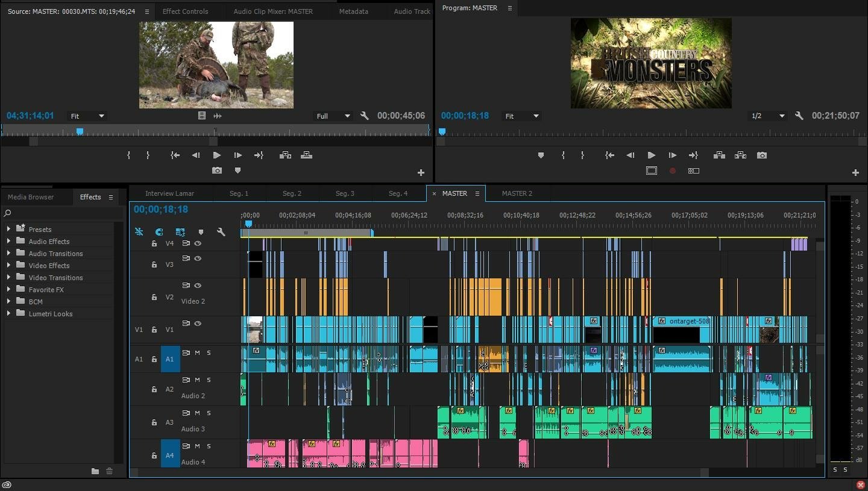Open timeline display settings wrench
The image size is (868, 491).
pos(221,232)
